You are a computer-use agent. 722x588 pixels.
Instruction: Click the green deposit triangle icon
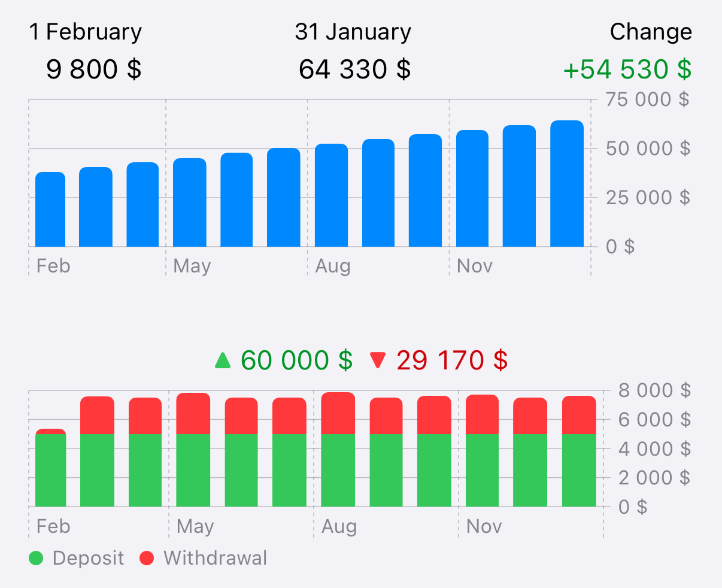point(223,360)
